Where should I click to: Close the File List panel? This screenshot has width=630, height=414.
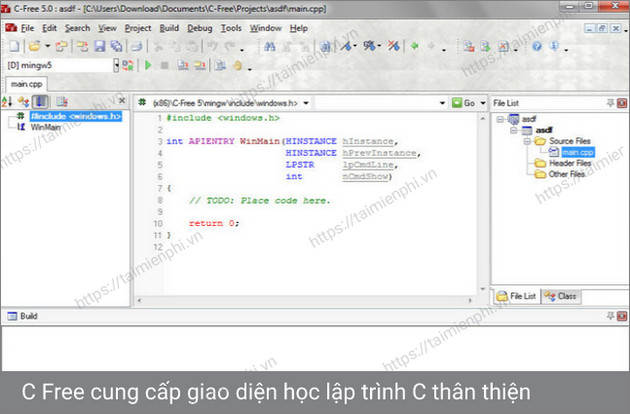coord(621,102)
